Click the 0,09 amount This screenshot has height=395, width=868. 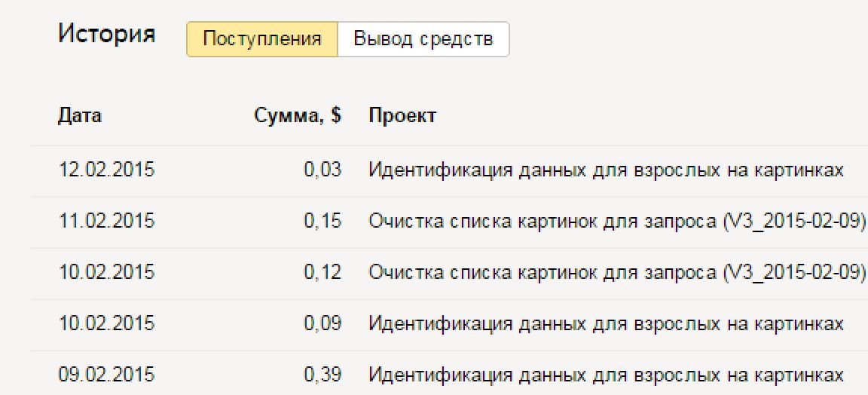(x=322, y=323)
